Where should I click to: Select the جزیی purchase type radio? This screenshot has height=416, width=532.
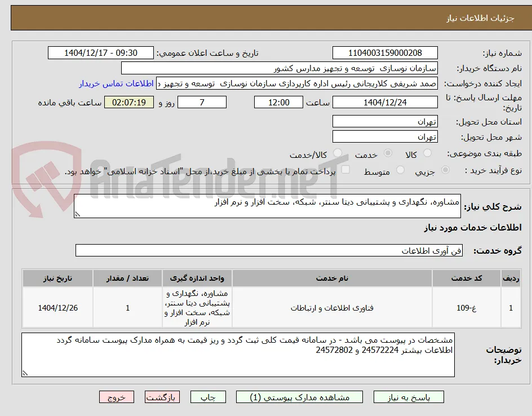[x=445, y=170]
